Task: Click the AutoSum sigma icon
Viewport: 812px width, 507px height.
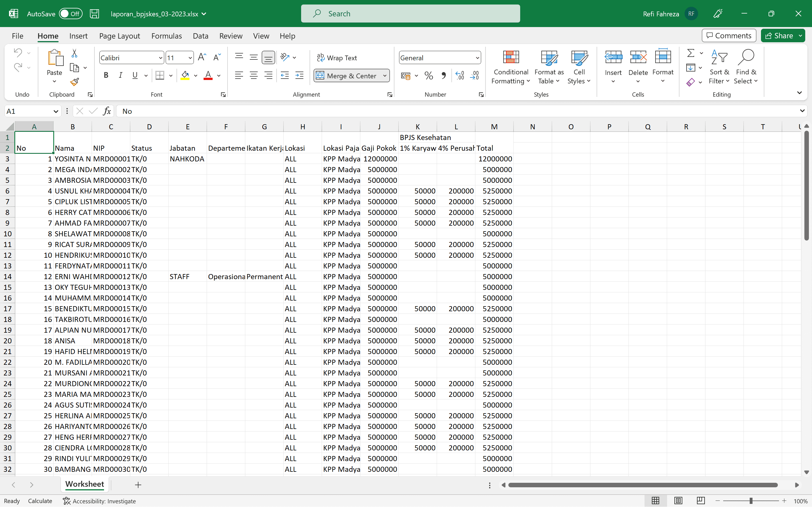Action: (x=690, y=53)
